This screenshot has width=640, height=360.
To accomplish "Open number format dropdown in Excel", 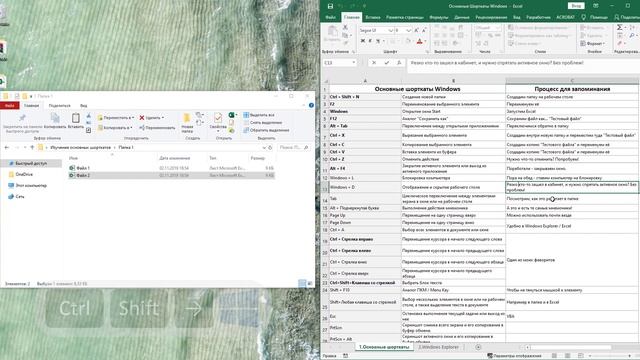I will tap(498, 27).
